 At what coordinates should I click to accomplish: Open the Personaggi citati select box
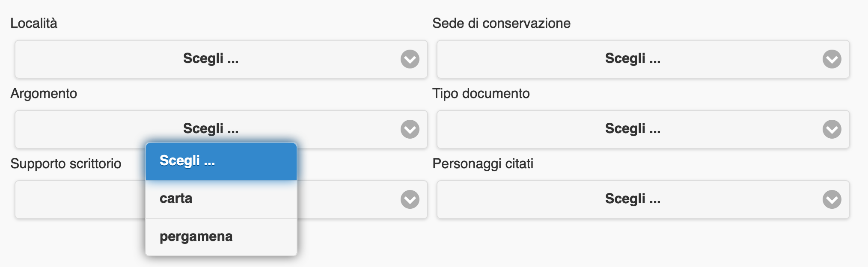(643, 199)
